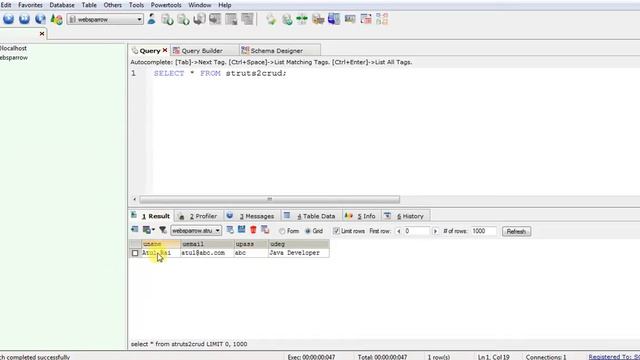Click the rightmost pale schema diagram icon
The image size is (640, 360).
click(382, 19)
